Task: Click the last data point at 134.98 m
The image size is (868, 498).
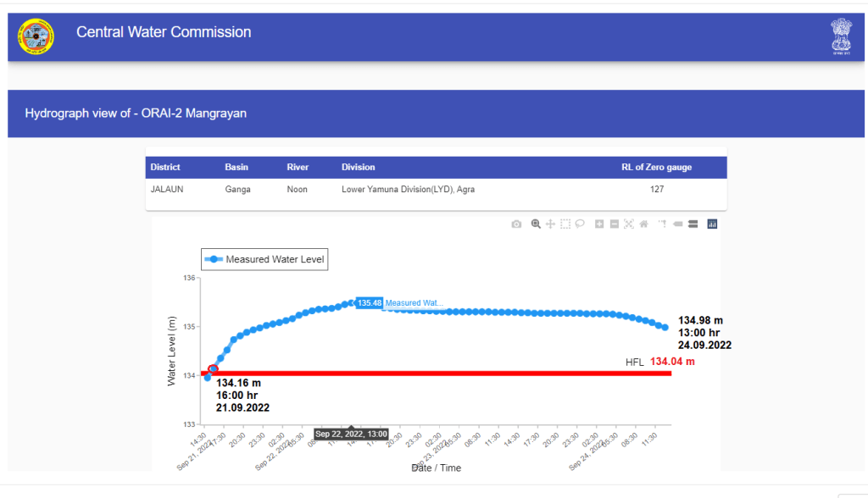Action: (x=665, y=328)
